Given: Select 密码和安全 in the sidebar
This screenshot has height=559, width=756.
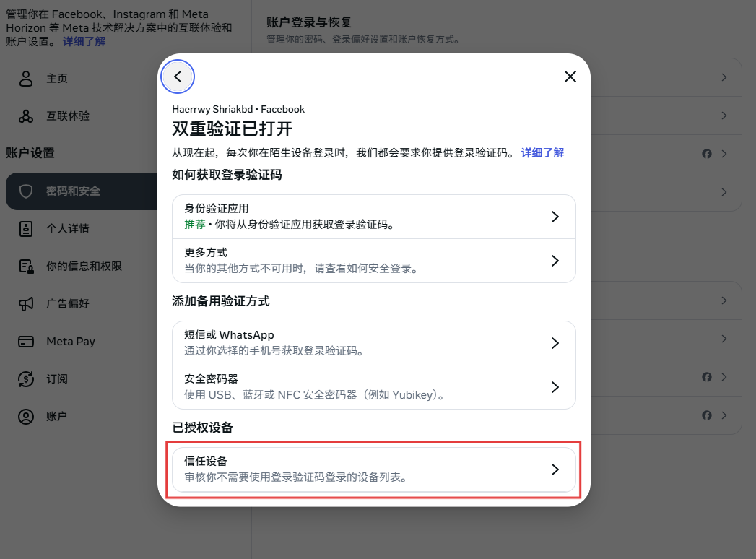Looking at the screenshot, I should (x=82, y=191).
